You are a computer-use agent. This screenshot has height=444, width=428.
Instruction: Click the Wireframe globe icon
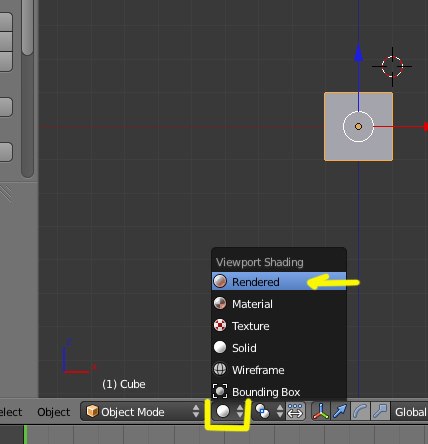click(220, 369)
